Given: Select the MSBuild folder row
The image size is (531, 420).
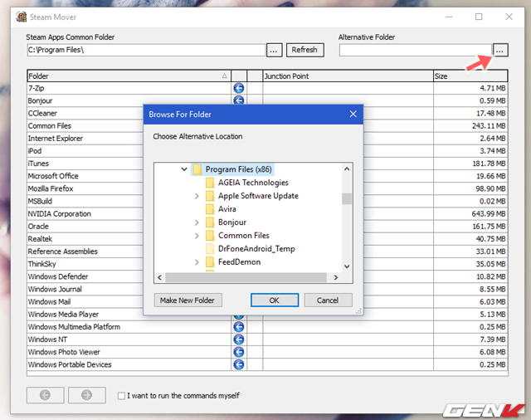Looking at the screenshot, I should tap(85, 201).
